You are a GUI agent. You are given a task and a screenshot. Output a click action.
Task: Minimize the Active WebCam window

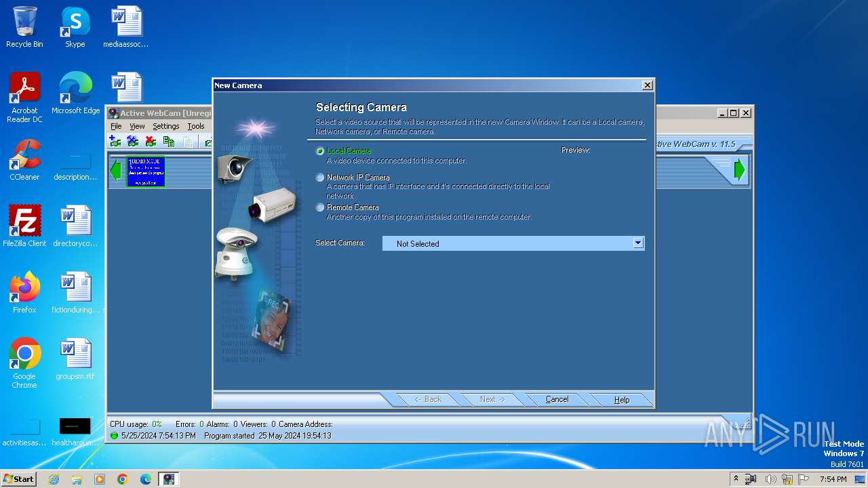click(x=722, y=113)
